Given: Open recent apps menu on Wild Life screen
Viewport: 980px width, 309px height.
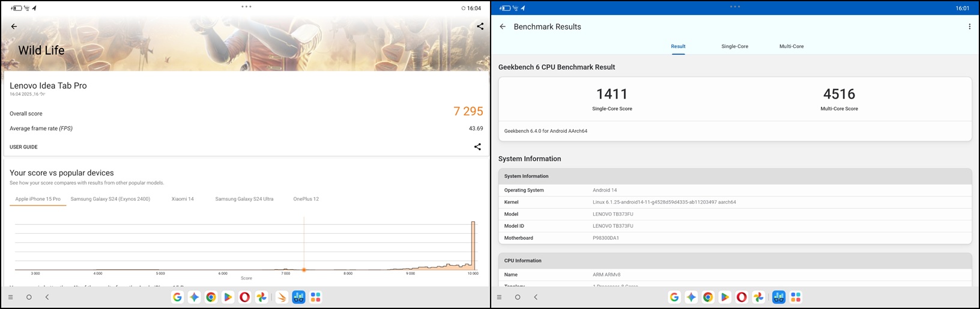Looking at the screenshot, I should point(10,297).
